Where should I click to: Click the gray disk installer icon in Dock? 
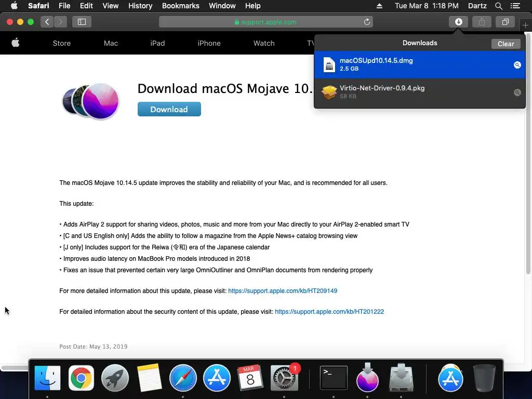click(x=401, y=377)
